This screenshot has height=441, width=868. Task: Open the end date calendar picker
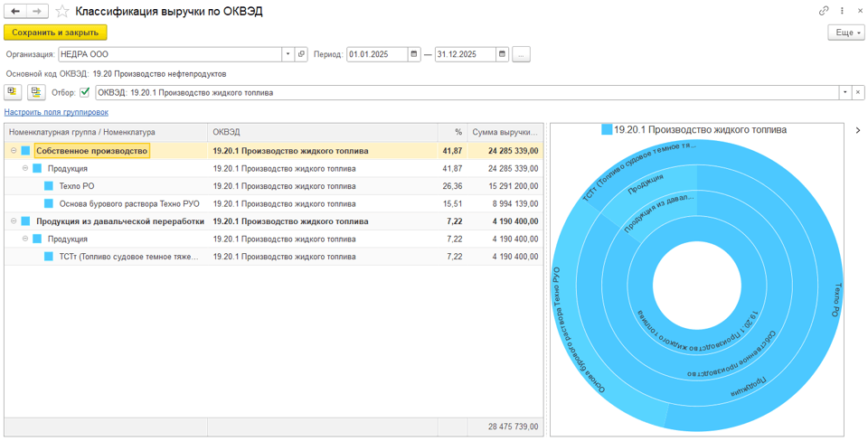(503, 54)
